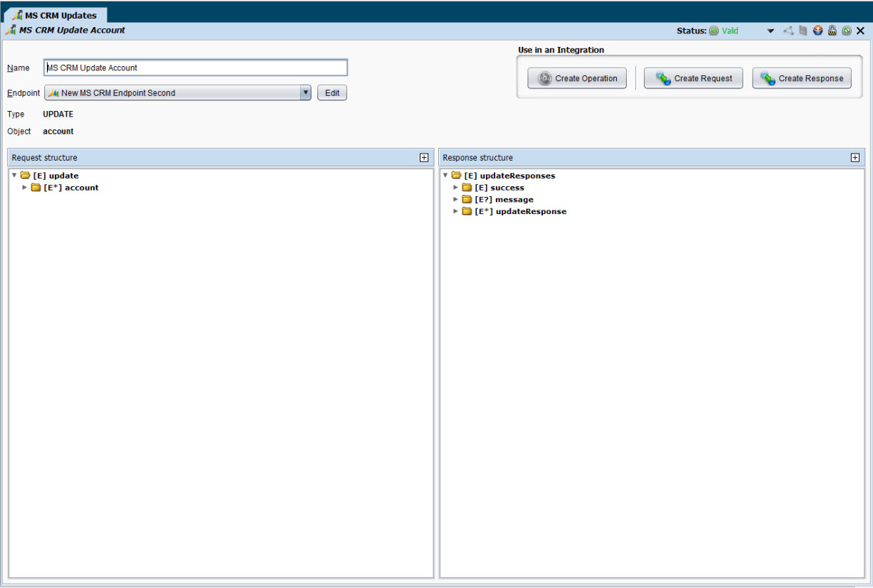Click the updateResponse folder icon
The image size is (873, 588).
[x=467, y=211]
